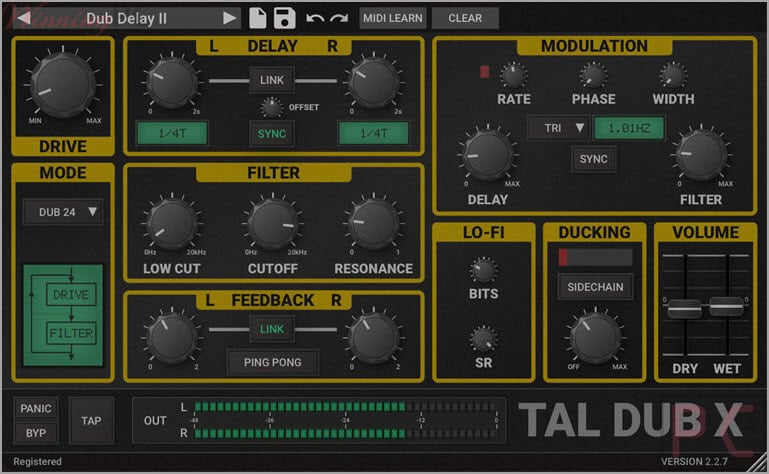Viewport: 769px width, 474px height.
Task: Click the LOW CUT knob
Action: point(172,224)
